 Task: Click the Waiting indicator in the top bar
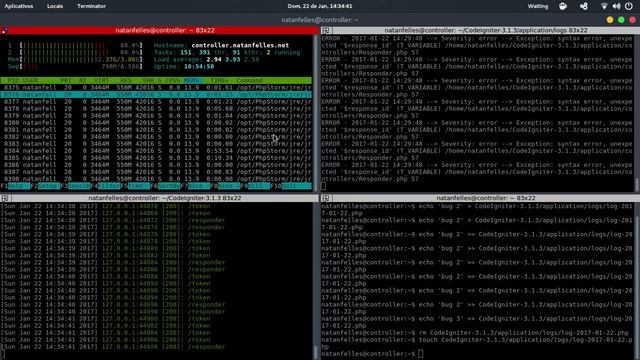pyautogui.click(x=538, y=6)
